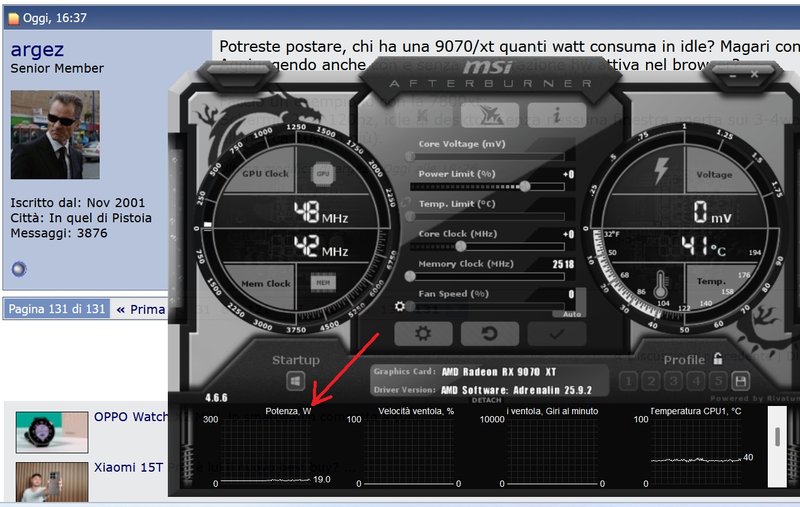Viewport: 800px width, 507px height.
Task: Click the GPU chip icon in gauge
Action: tap(323, 173)
